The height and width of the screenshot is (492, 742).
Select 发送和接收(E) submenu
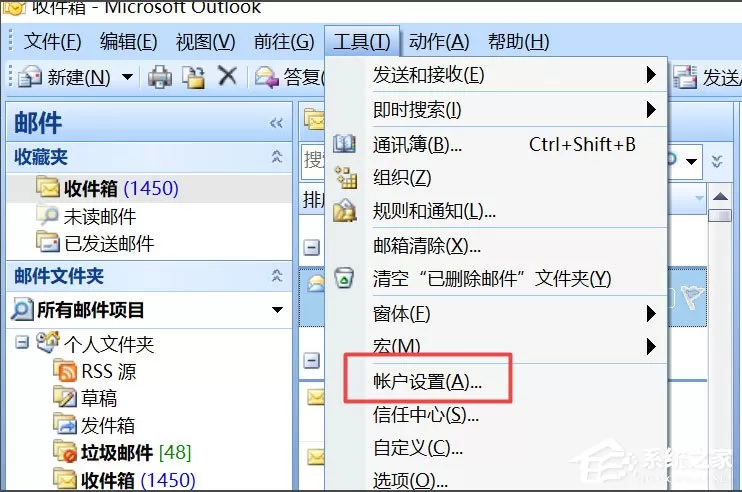tap(495, 75)
